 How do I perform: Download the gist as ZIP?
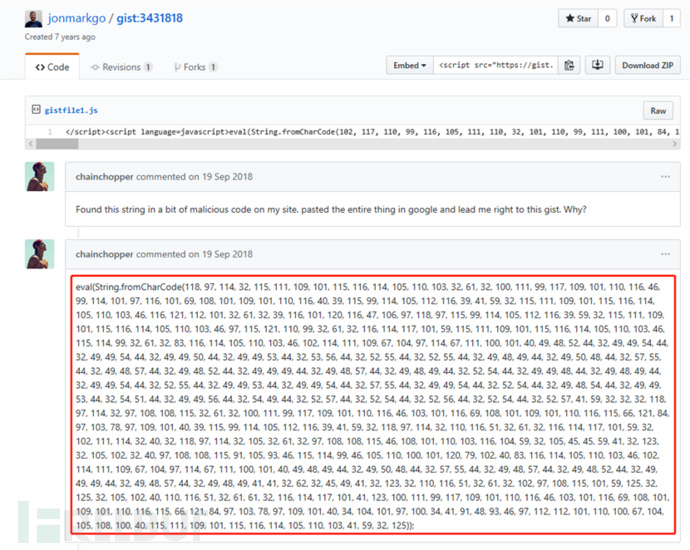coord(647,65)
